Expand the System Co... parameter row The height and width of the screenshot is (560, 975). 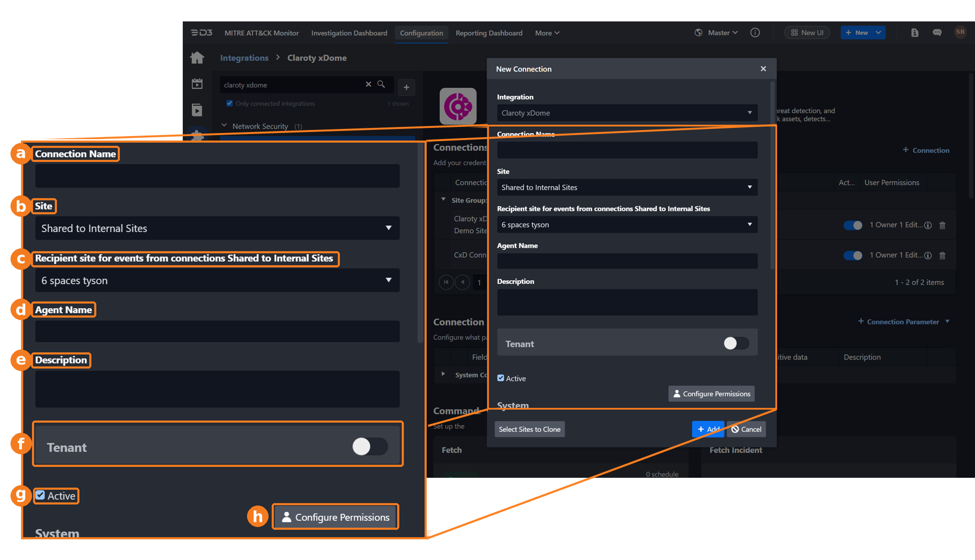point(443,374)
